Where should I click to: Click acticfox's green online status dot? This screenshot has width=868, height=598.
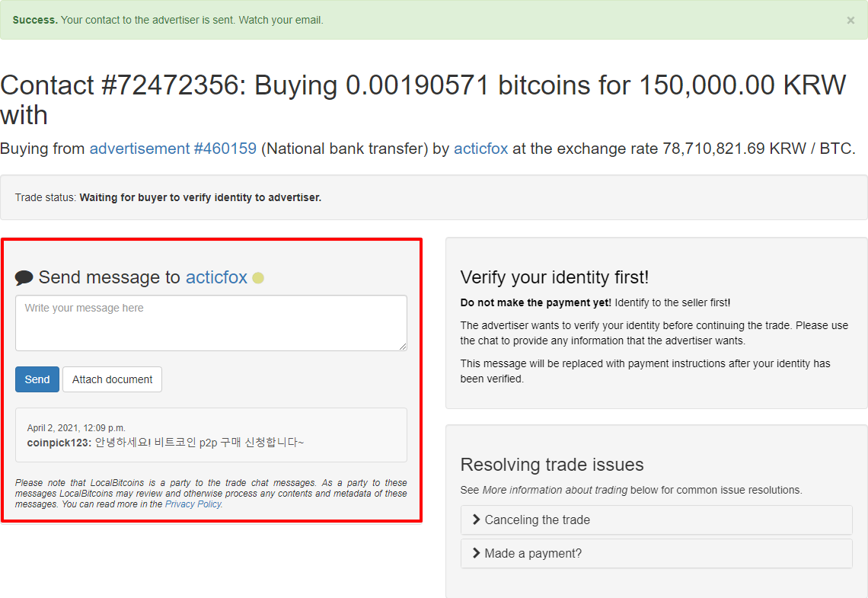257,278
